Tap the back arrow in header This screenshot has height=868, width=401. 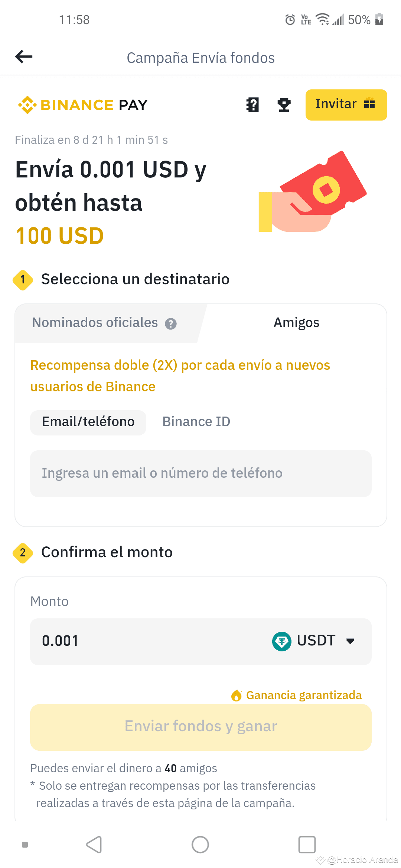(x=24, y=57)
